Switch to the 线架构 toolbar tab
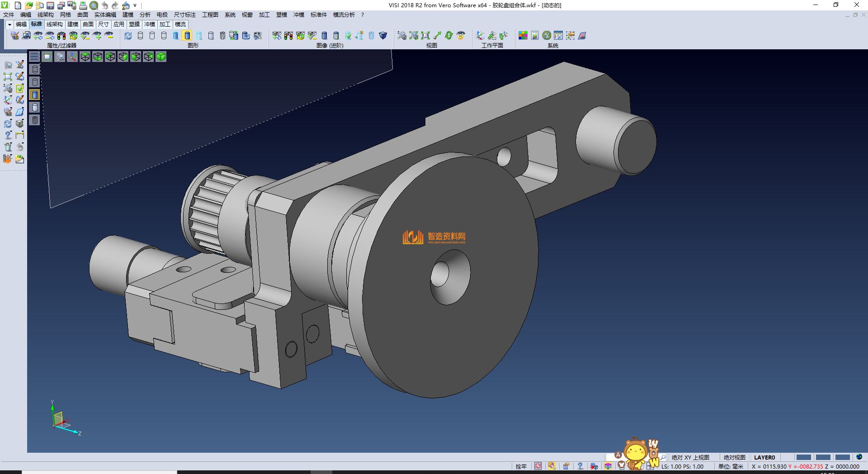The image size is (868, 474). pos(54,24)
